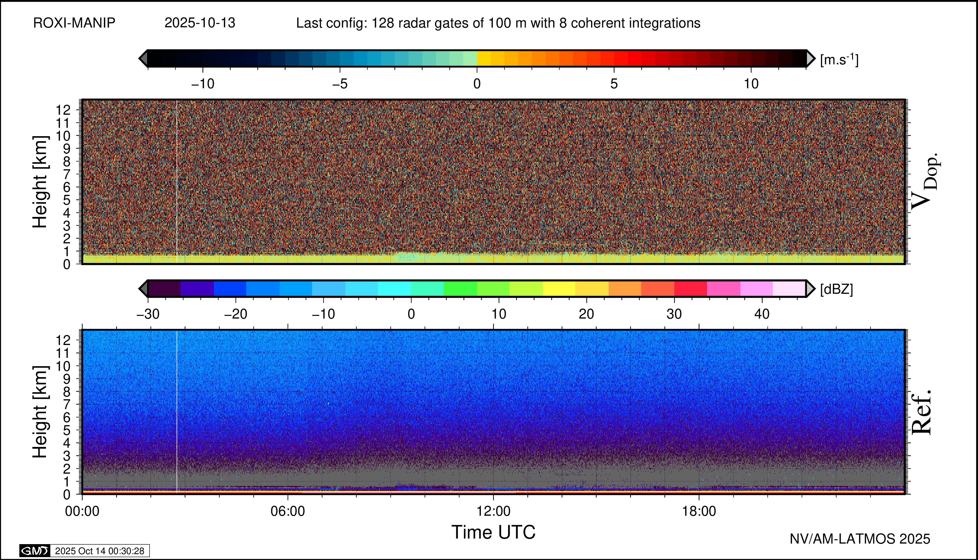Click the 18:00 time axis label
The height and width of the screenshot is (560, 978).
(x=699, y=511)
